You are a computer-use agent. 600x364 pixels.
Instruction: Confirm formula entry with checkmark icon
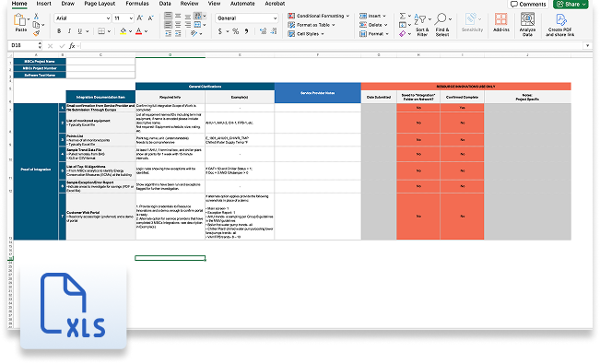[x=62, y=46]
